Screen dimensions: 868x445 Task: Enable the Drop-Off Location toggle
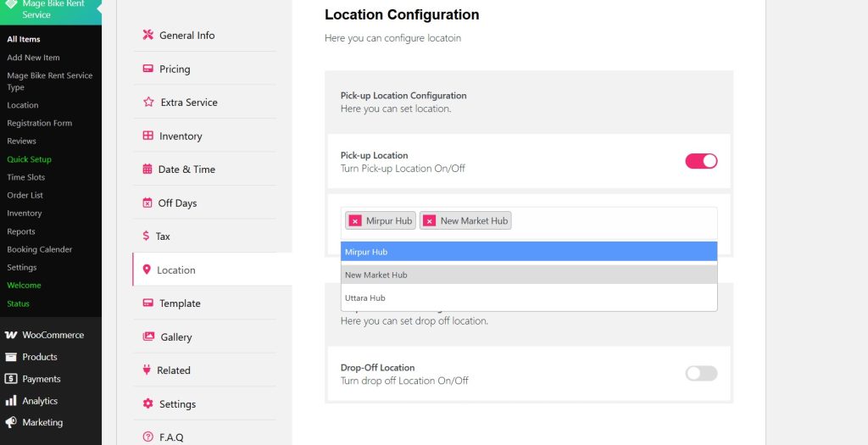click(x=701, y=373)
